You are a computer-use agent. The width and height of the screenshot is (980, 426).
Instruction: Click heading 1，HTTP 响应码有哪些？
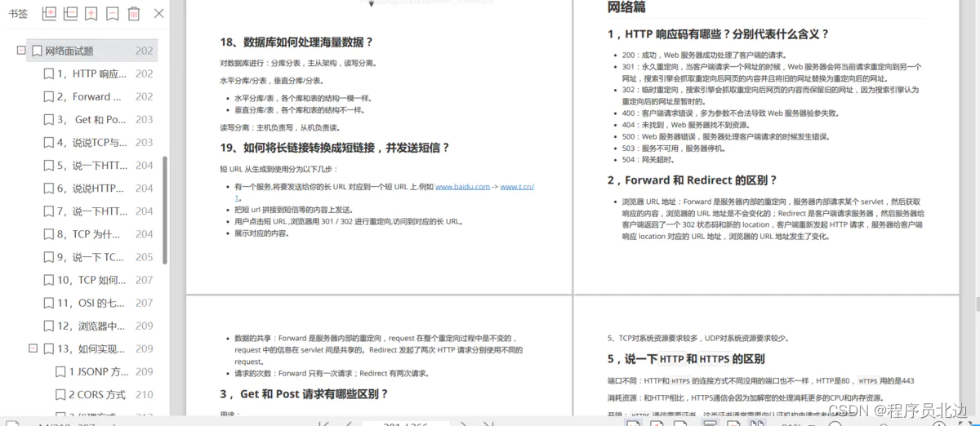[x=718, y=34]
